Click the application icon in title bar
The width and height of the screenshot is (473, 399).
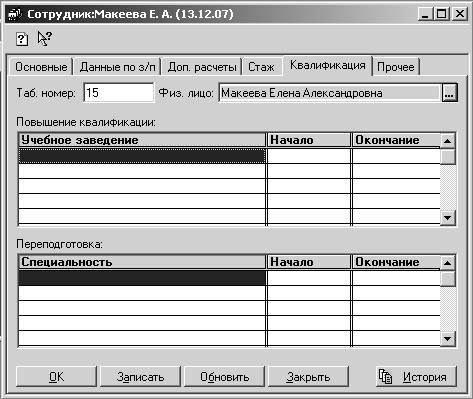[x=14, y=14]
